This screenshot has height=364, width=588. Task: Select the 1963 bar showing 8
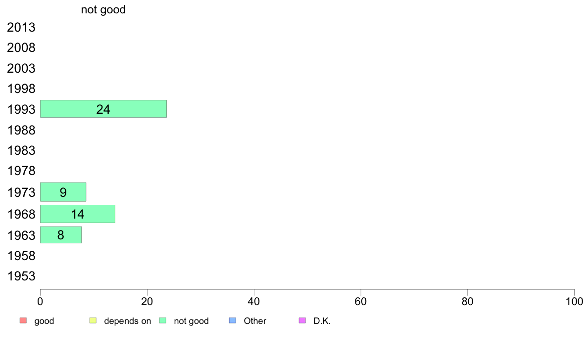[61, 234]
